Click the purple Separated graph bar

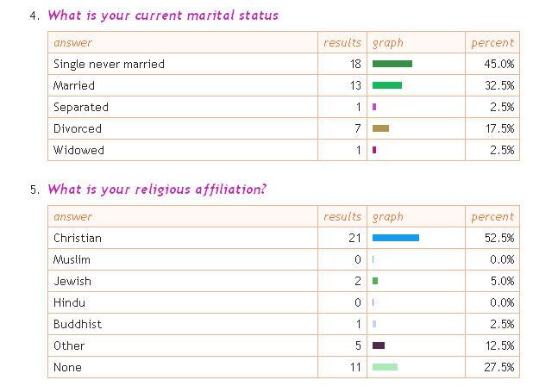[x=374, y=107]
